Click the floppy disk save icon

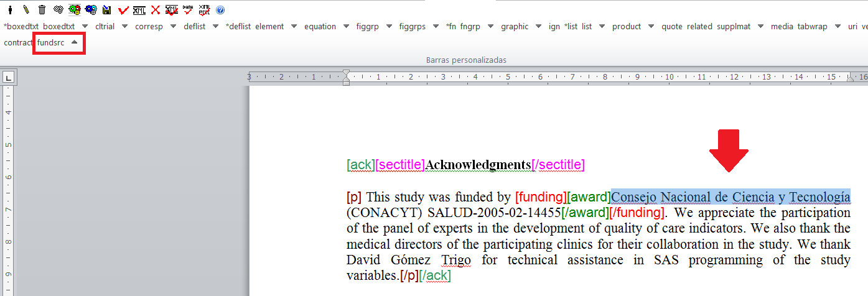point(107,10)
